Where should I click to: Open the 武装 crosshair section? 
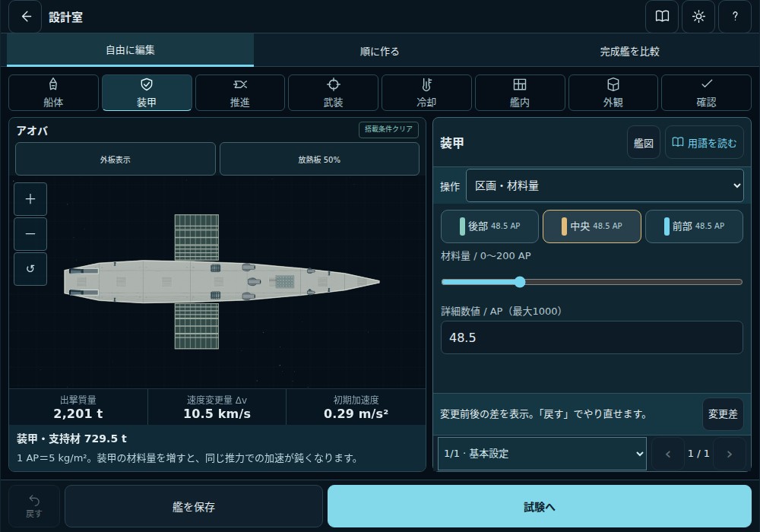pyautogui.click(x=333, y=93)
